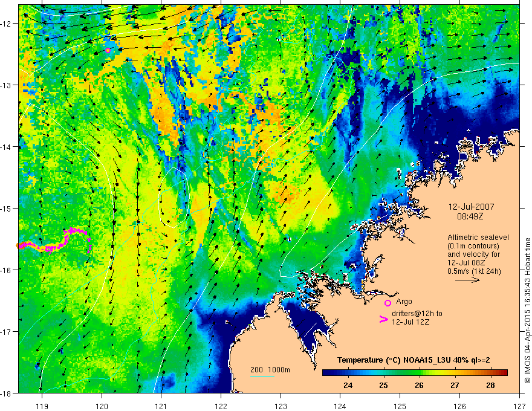Click latitude axis label -16
This screenshot has height=411, width=532.
[6, 270]
